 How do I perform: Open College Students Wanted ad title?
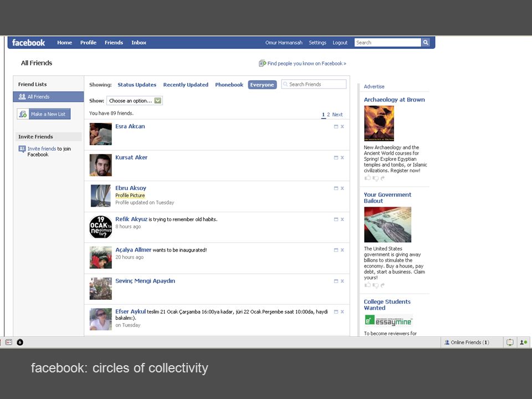pos(387,305)
